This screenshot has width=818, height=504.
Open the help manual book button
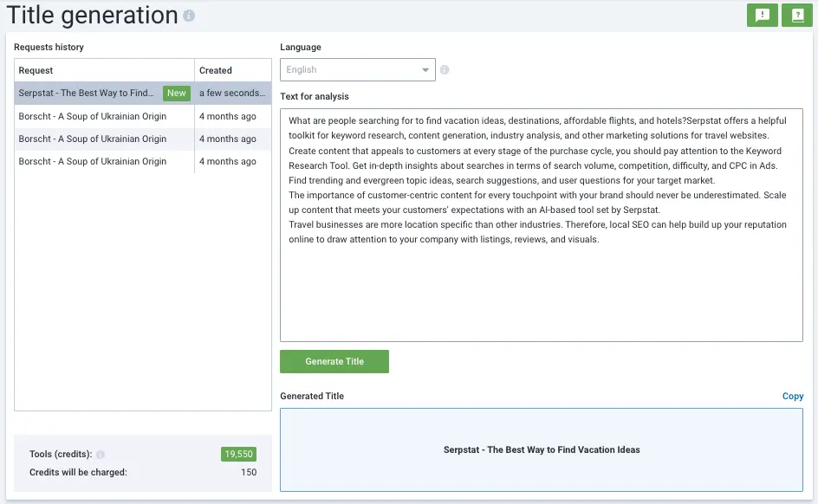coord(796,15)
